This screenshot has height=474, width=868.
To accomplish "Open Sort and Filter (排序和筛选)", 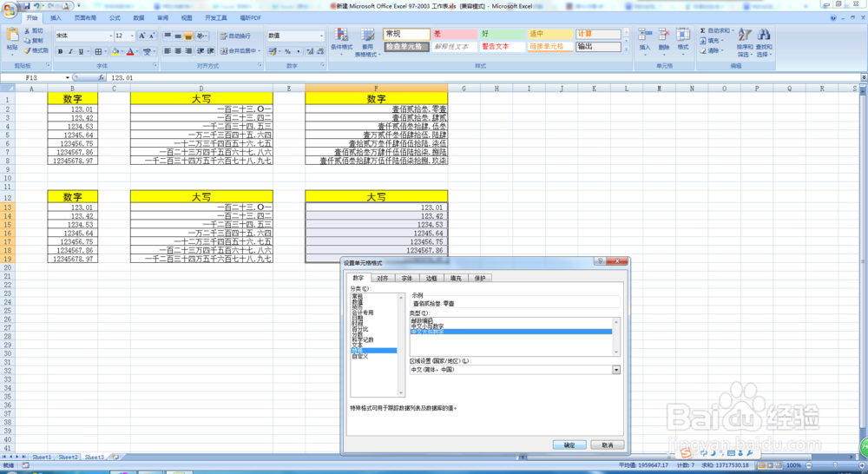I will click(745, 42).
